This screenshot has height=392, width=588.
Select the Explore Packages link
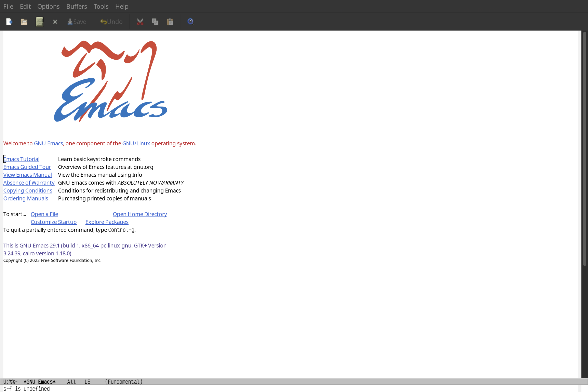click(107, 222)
